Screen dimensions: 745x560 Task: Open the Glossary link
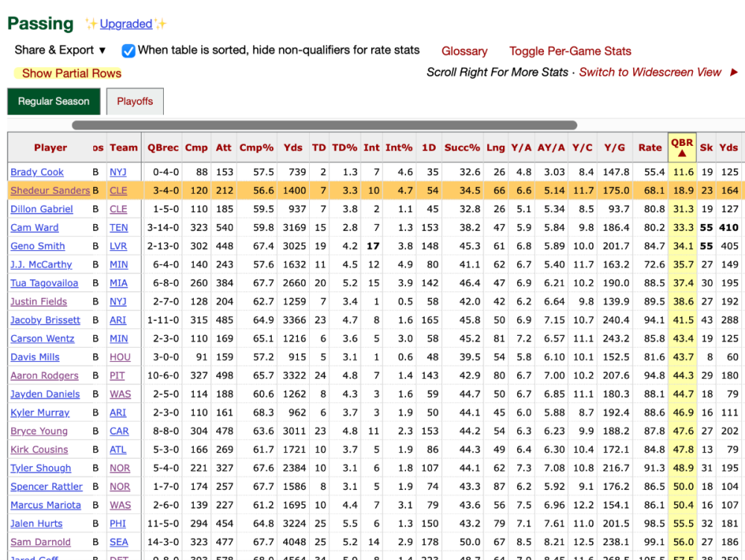coord(464,51)
